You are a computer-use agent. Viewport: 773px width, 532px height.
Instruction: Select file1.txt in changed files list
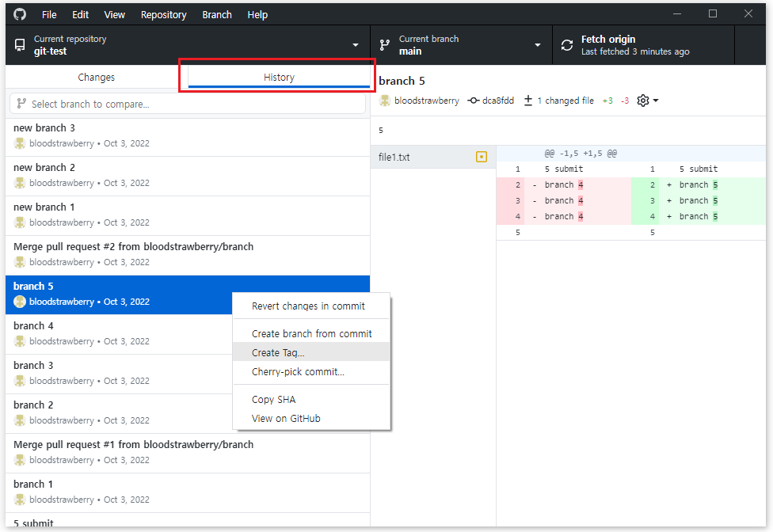pyautogui.click(x=433, y=157)
